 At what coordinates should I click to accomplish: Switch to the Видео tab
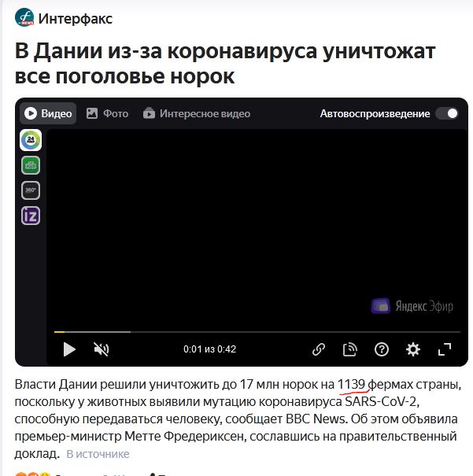48,113
